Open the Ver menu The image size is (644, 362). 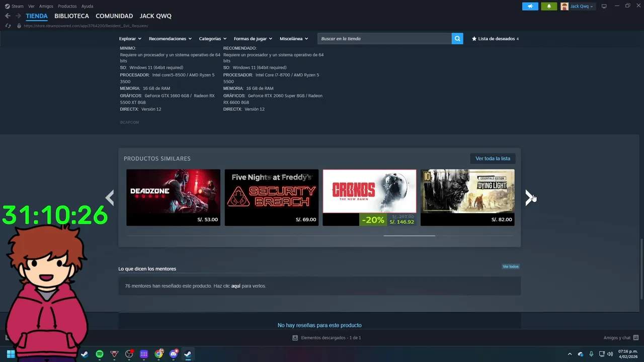(31, 7)
